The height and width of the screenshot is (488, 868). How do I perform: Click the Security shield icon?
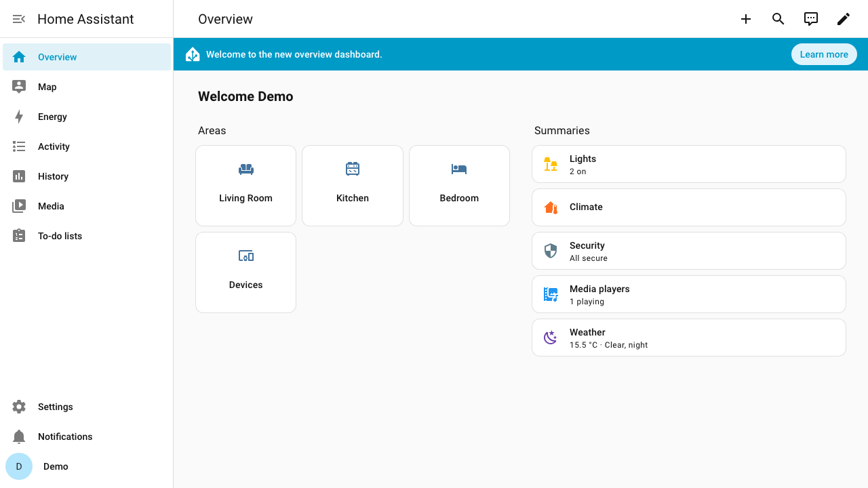[551, 251]
